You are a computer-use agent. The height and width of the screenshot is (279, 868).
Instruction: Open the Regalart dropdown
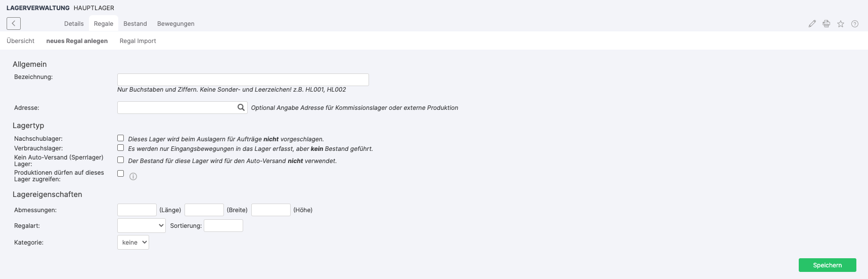pos(142,225)
